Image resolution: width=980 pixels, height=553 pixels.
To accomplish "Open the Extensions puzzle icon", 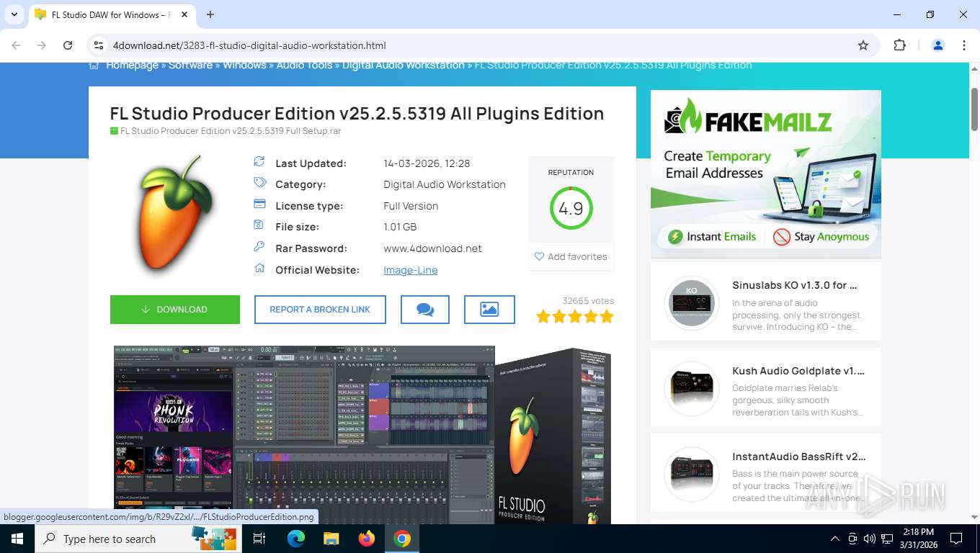I will 899,45.
